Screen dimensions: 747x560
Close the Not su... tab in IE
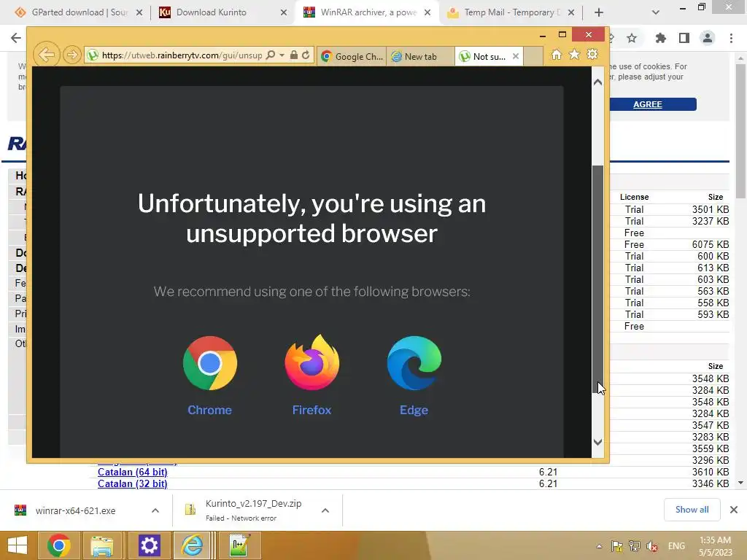click(x=516, y=56)
